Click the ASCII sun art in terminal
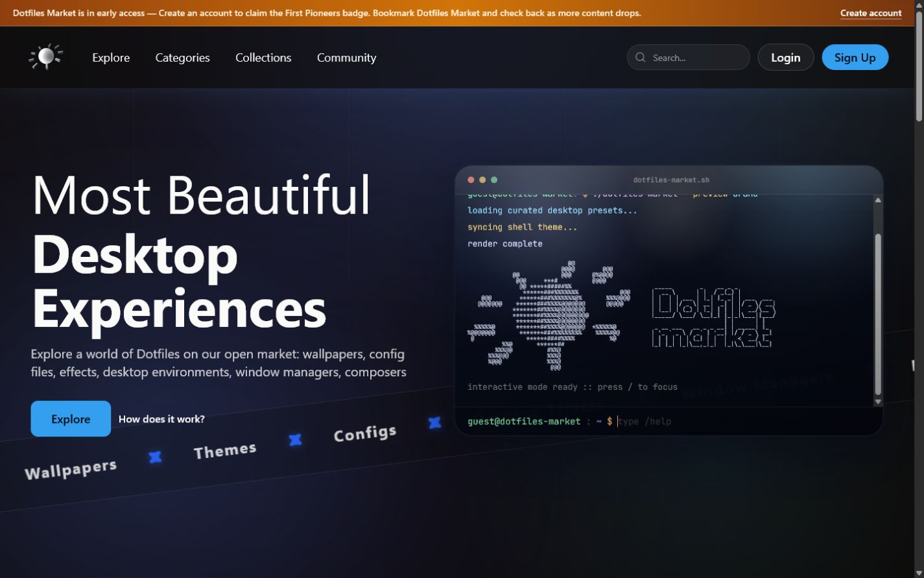This screenshot has width=924, height=578. 549,316
